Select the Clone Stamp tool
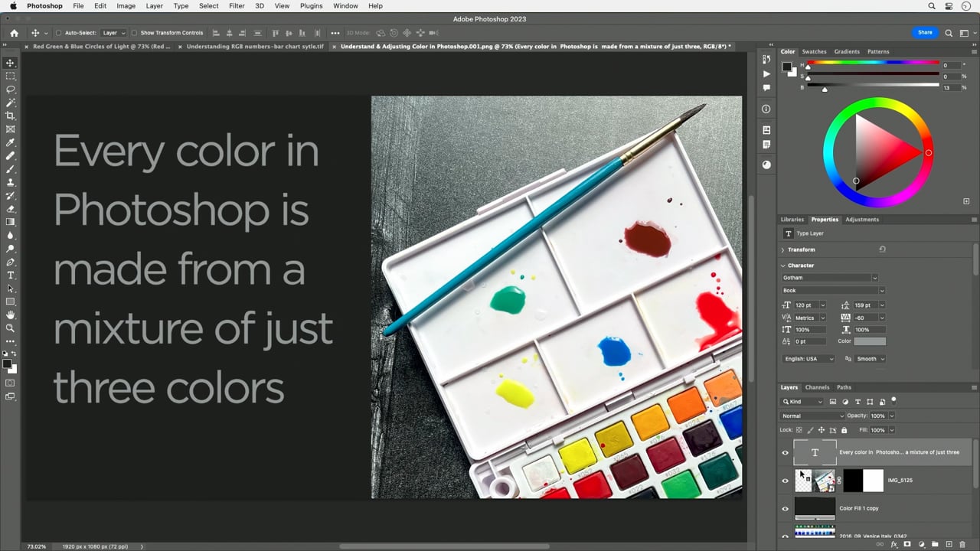Screen dimensions: 980x551 coord(10,182)
